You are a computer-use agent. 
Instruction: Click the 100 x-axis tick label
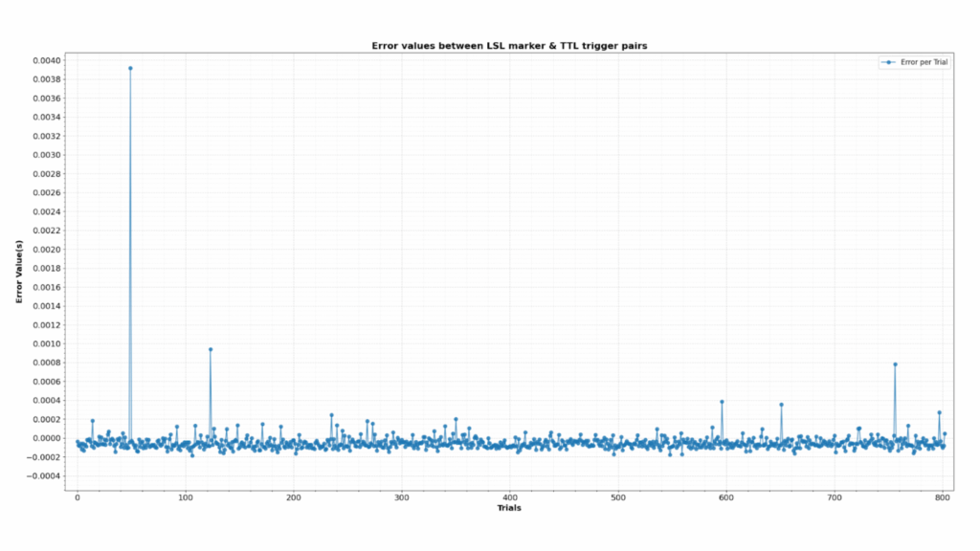pyautogui.click(x=186, y=497)
